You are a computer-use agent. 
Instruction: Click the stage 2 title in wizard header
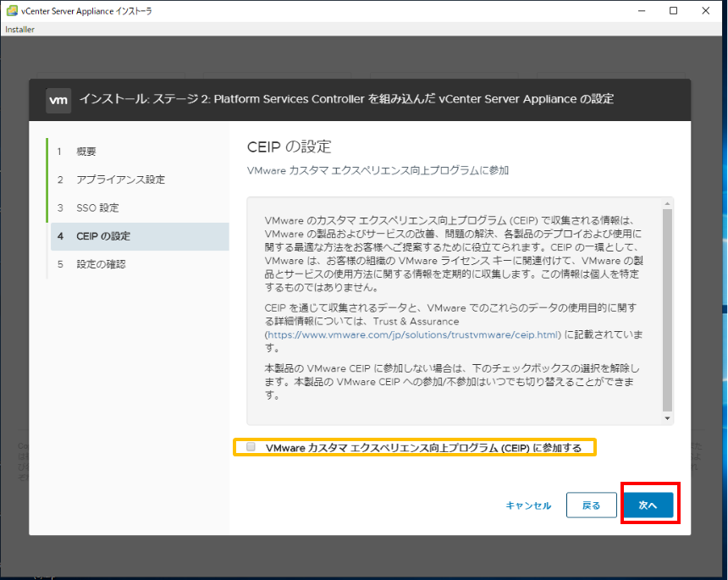click(x=346, y=99)
